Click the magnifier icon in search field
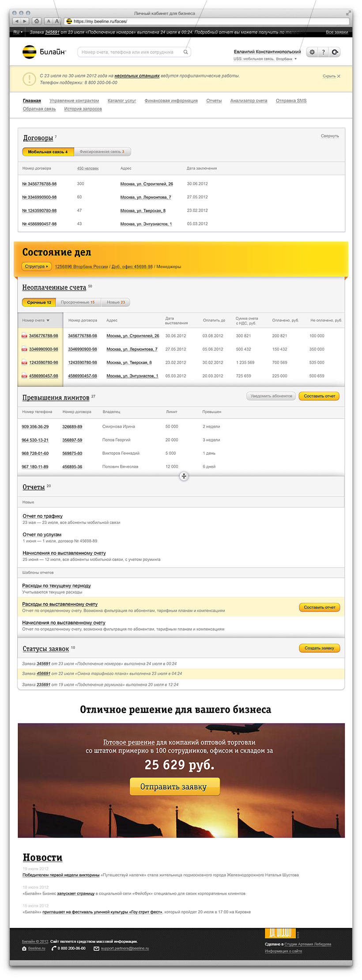Viewport: 362px width, 980px height. click(x=186, y=52)
